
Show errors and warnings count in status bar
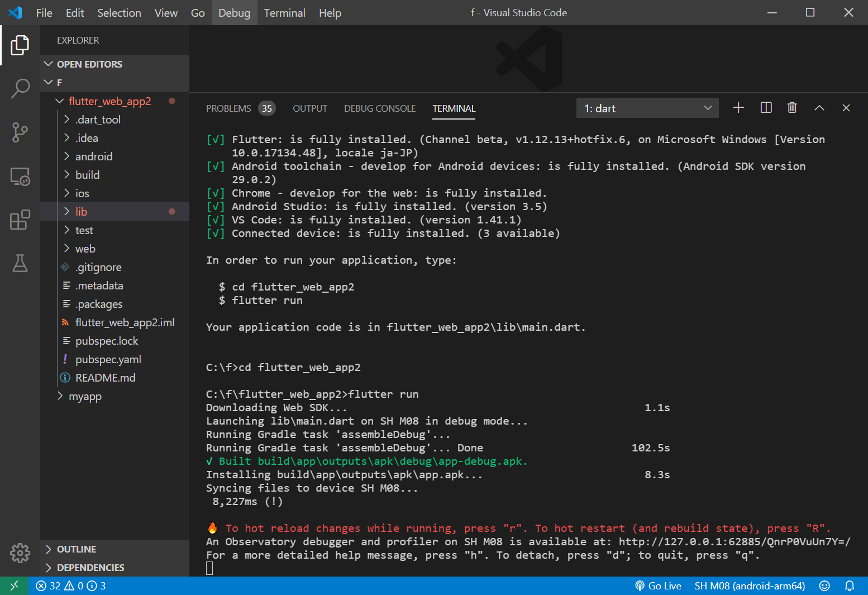click(70, 586)
